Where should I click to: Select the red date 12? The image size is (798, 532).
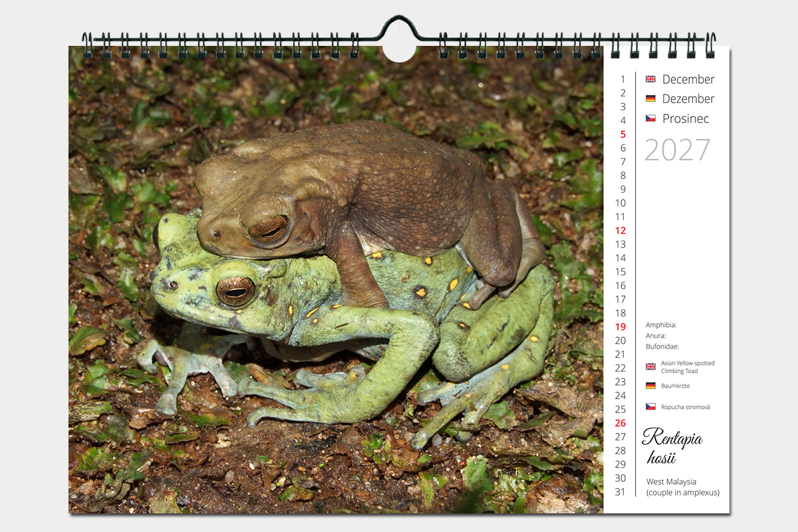(620, 231)
